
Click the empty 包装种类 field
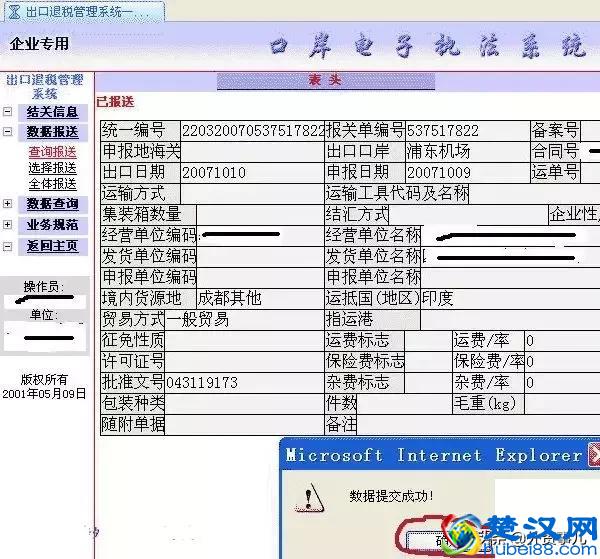click(x=244, y=404)
